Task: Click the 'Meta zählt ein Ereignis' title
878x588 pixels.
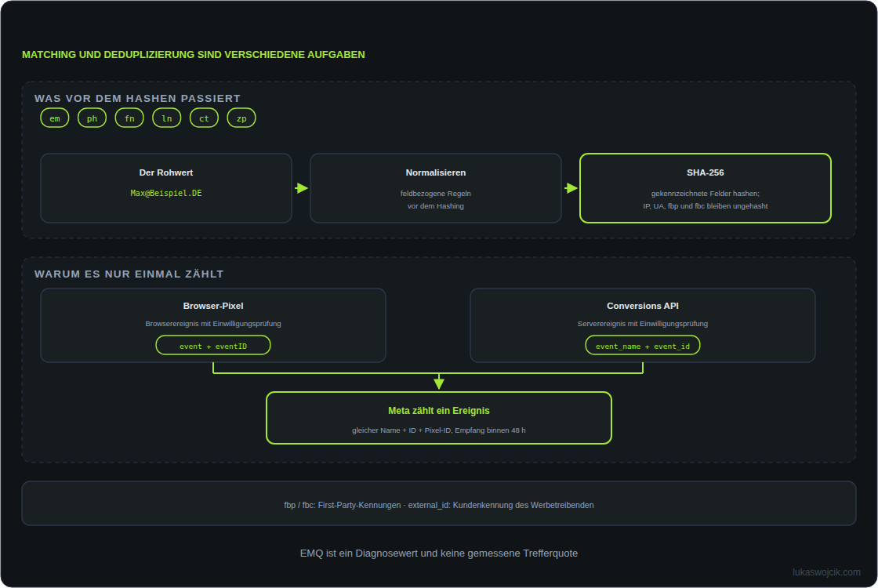Action: click(x=439, y=411)
